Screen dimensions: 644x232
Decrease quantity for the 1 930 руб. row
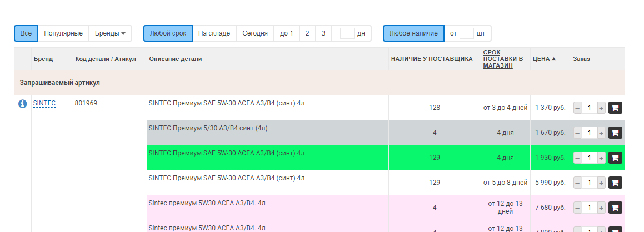click(577, 158)
